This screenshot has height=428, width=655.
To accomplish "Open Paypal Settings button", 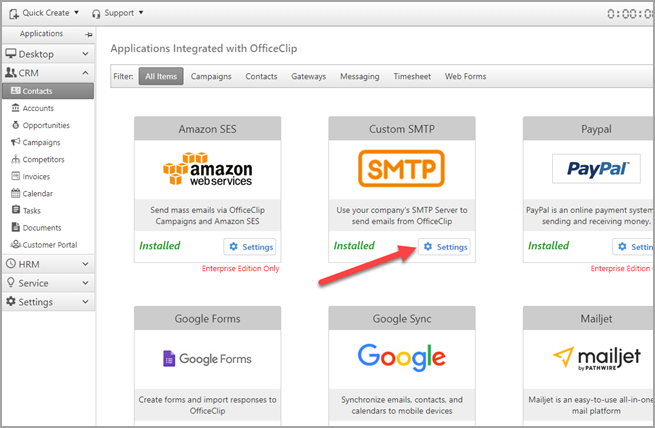I will click(x=633, y=247).
